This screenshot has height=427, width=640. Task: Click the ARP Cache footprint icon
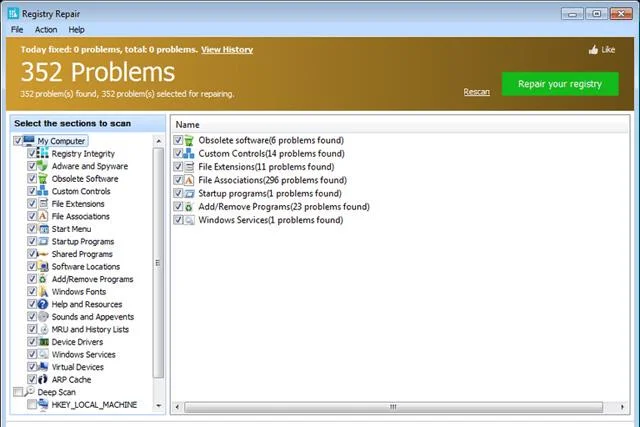point(42,379)
